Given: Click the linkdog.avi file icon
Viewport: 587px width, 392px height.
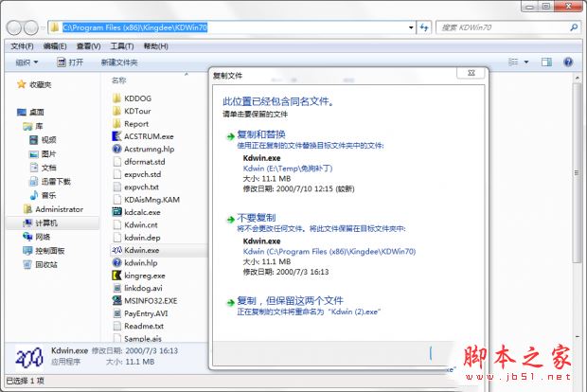Looking at the screenshot, I should [116, 288].
